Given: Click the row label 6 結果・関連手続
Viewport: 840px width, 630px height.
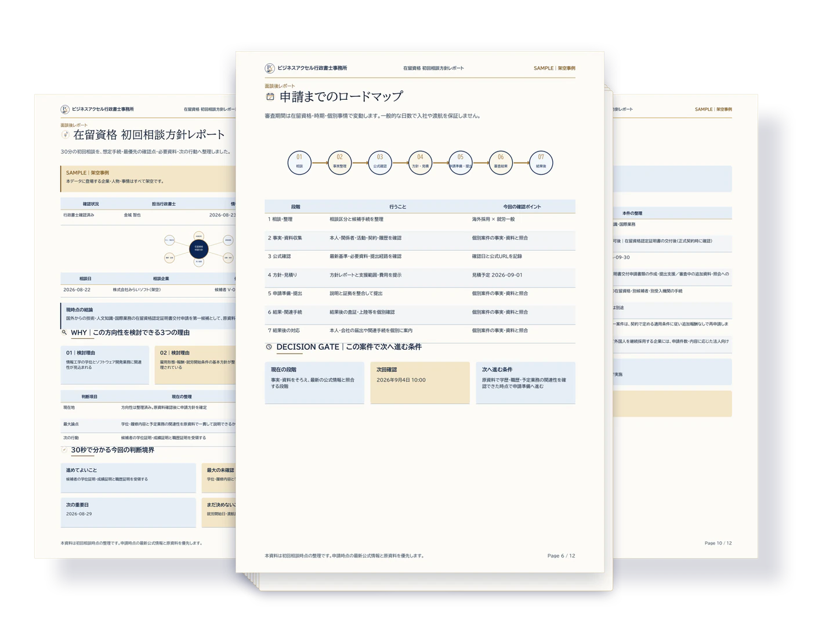Looking at the screenshot, I should (x=285, y=312).
